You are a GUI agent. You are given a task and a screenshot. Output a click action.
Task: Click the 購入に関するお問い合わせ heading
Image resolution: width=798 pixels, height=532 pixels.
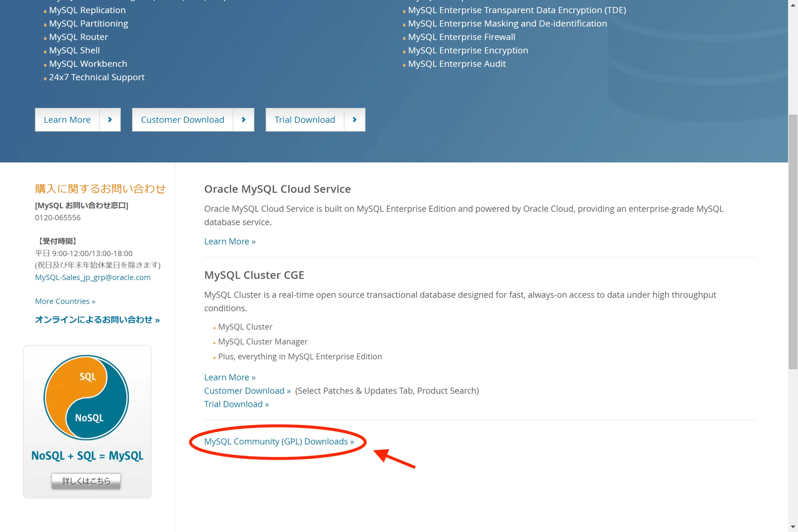point(100,189)
